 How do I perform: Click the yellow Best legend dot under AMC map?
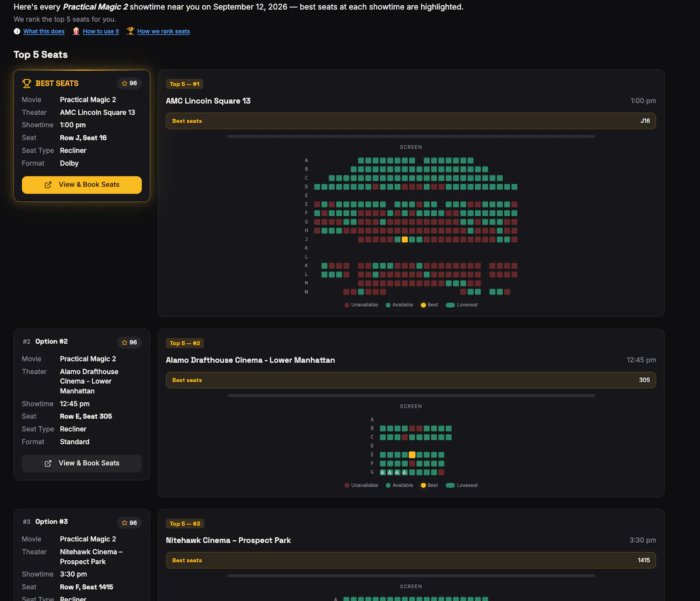tap(423, 305)
